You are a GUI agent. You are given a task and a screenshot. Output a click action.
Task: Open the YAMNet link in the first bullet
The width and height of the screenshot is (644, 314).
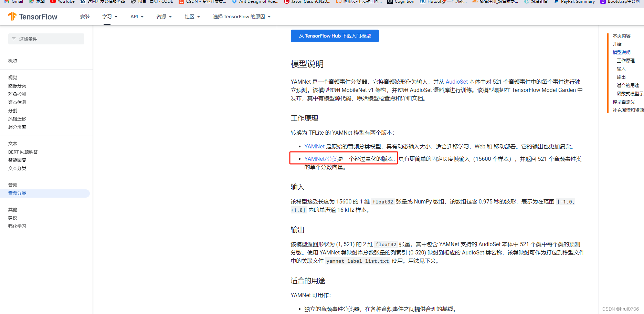(314, 146)
